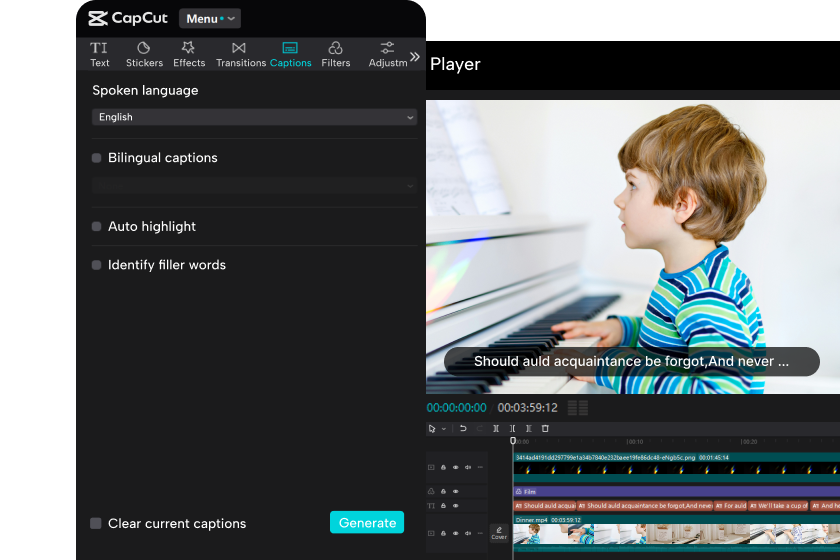The width and height of the screenshot is (840, 560).
Task: Click the Delete left trim icon
Action: 512,428
